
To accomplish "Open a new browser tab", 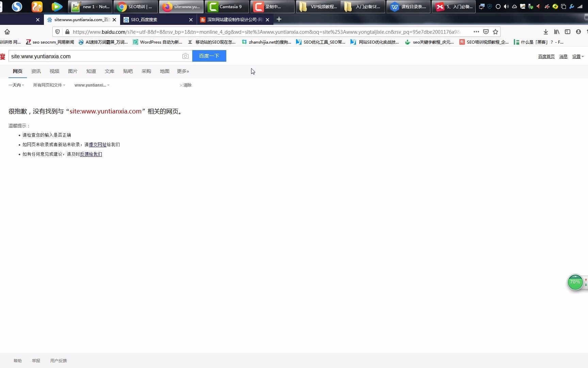I will pyautogui.click(x=279, y=19).
